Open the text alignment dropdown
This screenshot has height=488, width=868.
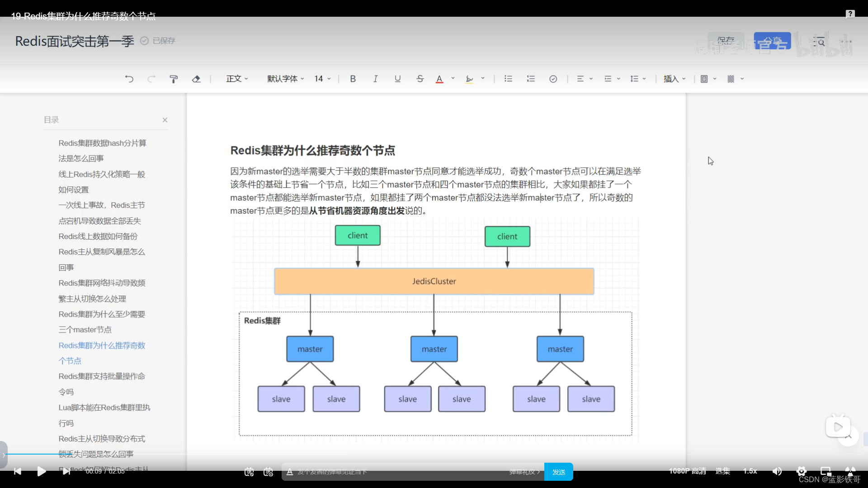(x=585, y=79)
